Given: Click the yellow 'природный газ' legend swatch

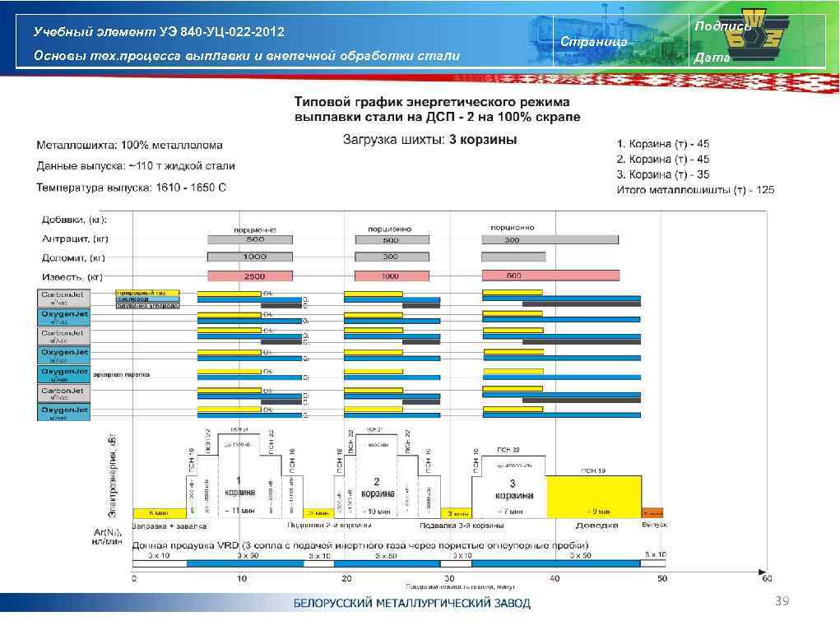Looking at the screenshot, I should pos(147,293).
